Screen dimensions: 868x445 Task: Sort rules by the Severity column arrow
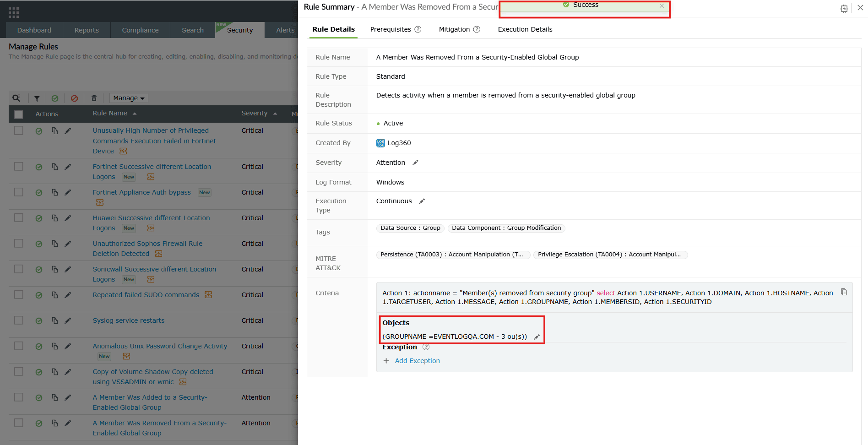(275, 113)
